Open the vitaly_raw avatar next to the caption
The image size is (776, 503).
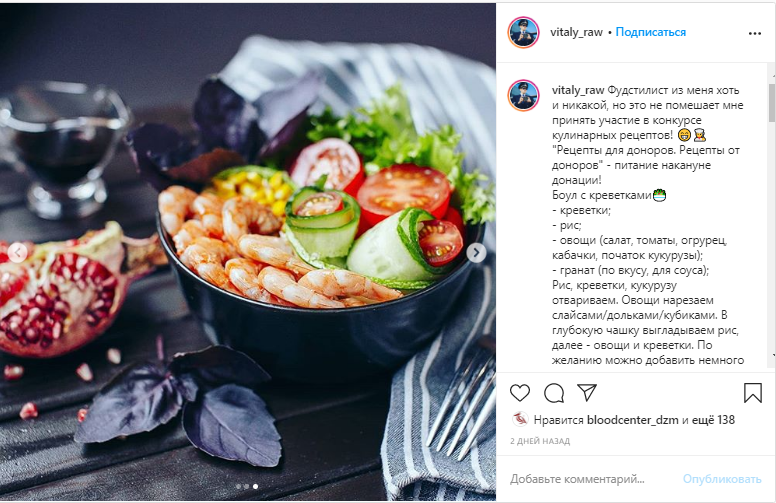524,95
